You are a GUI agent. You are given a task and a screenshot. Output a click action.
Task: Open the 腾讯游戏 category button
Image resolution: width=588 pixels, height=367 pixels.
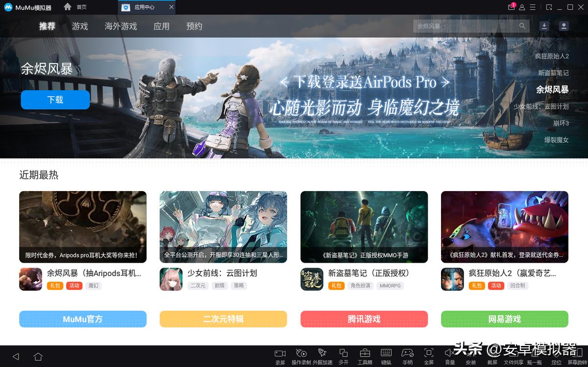click(364, 319)
